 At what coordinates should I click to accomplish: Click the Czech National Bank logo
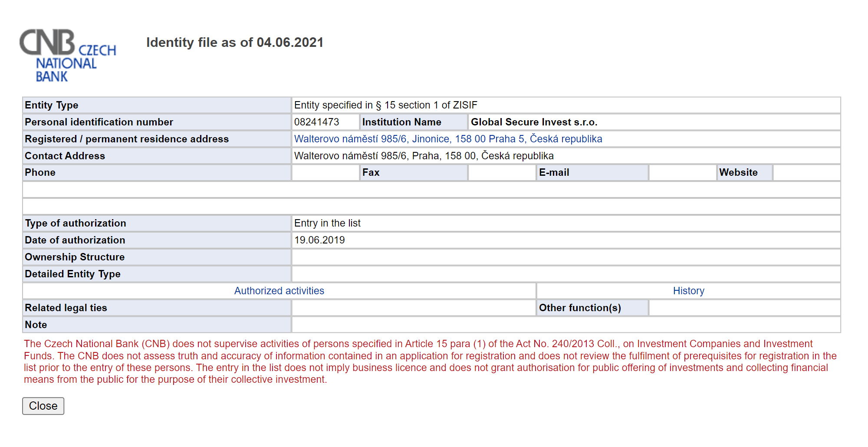click(x=68, y=56)
